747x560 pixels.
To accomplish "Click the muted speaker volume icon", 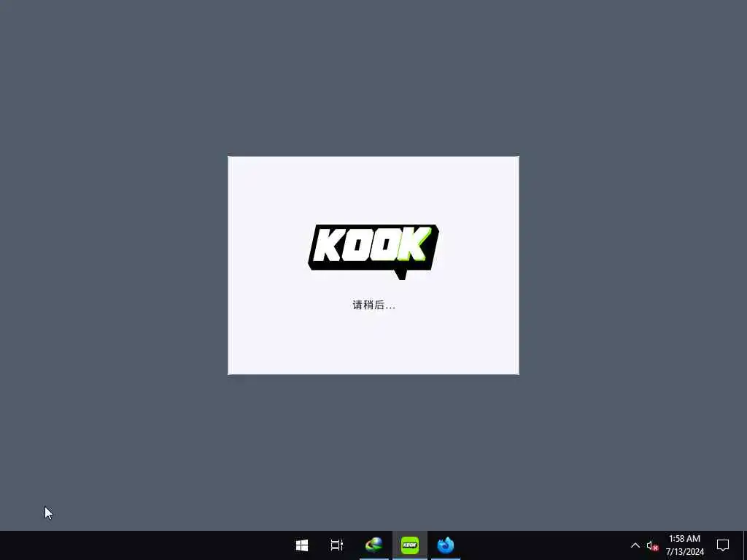I will (x=652, y=545).
